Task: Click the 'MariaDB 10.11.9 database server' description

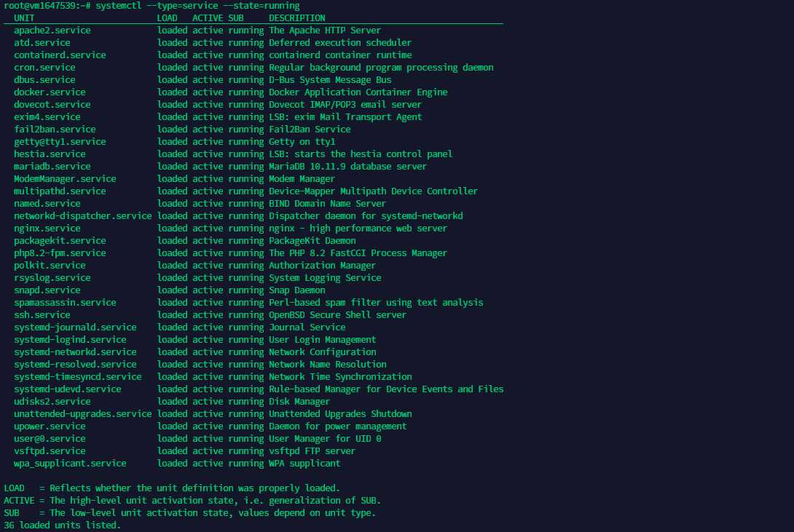Action: click(x=347, y=167)
